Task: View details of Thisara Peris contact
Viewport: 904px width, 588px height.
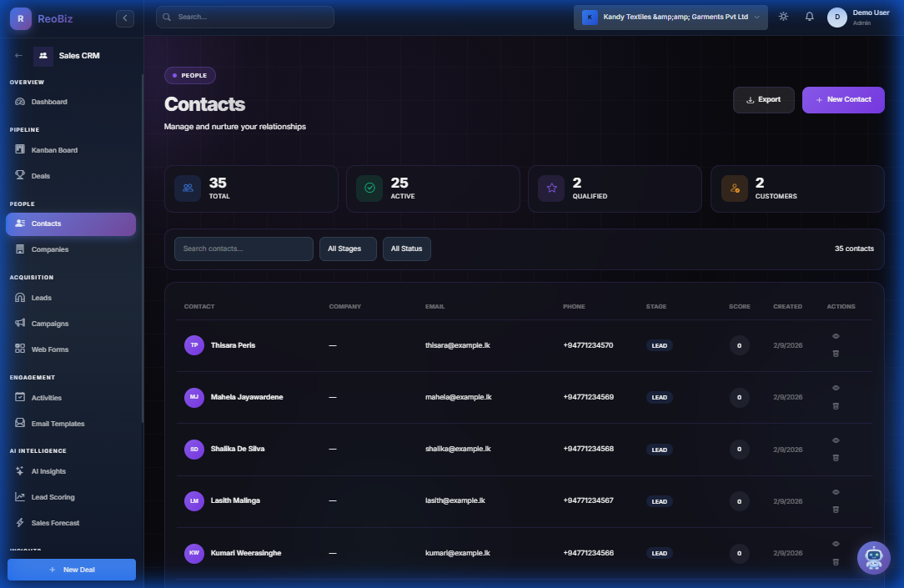Action: (836, 335)
